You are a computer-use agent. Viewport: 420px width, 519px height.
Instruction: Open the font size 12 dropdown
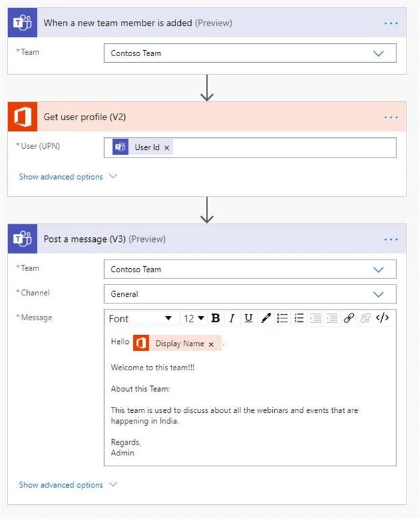coord(194,318)
